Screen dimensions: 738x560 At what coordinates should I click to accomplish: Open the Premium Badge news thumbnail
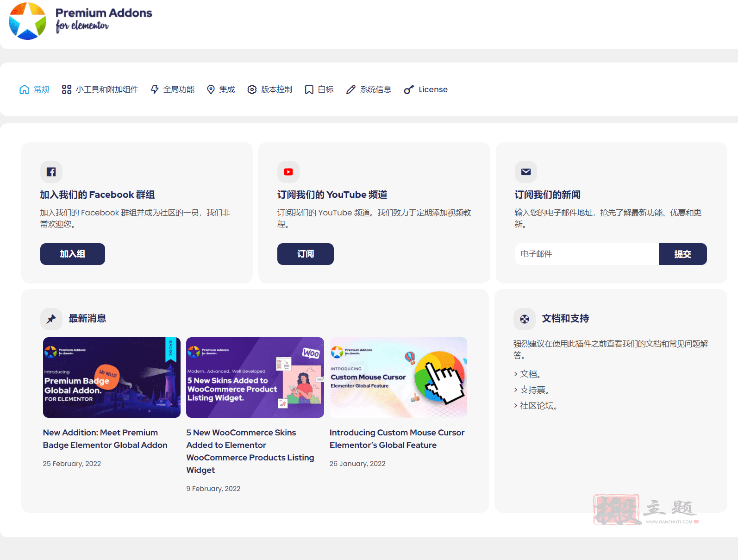pos(112,378)
